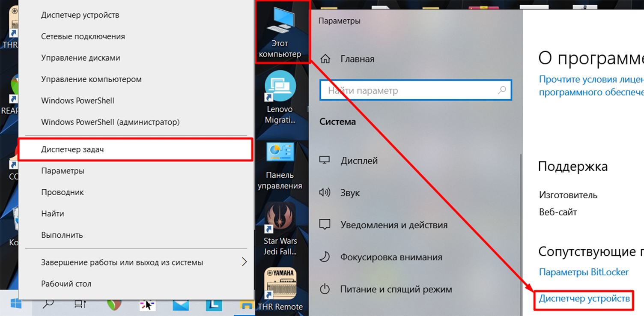The height and width of the screenshot is (316, 644).
Task: Open the Mail app from taskbar
Action: [x=181, y=304]
